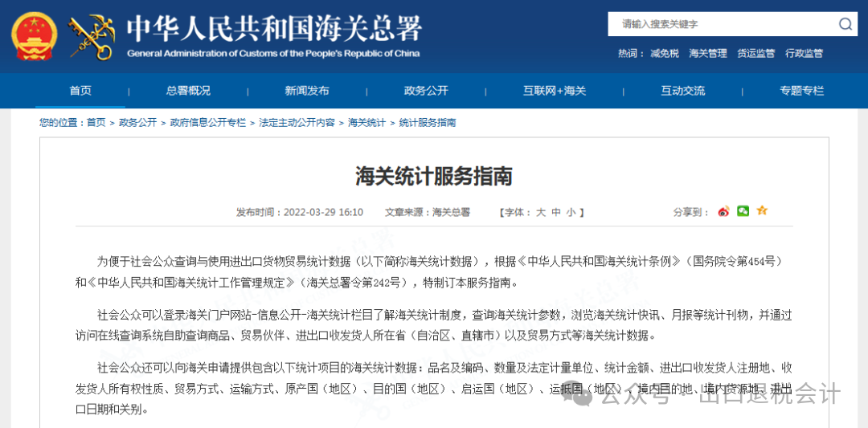The width and height of the screenshot is (868, 428).
Task: Expand the 政务公开 navigation menu
Action: [426, 91]
